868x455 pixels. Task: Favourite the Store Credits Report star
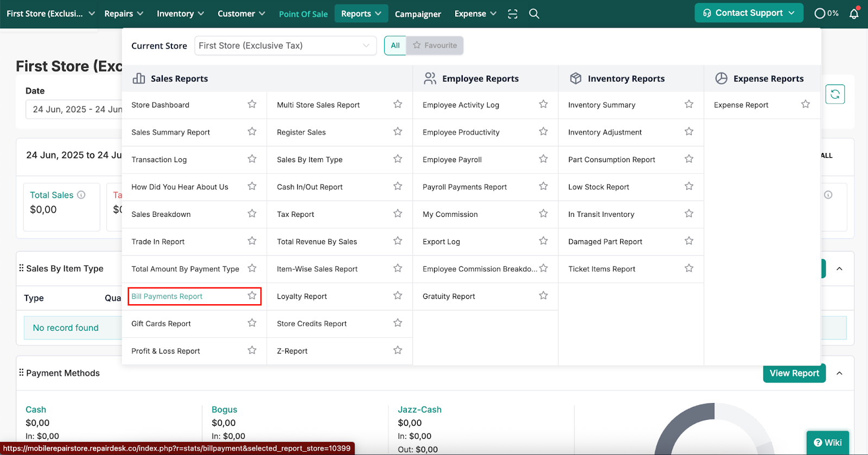(x=398, y=323)
